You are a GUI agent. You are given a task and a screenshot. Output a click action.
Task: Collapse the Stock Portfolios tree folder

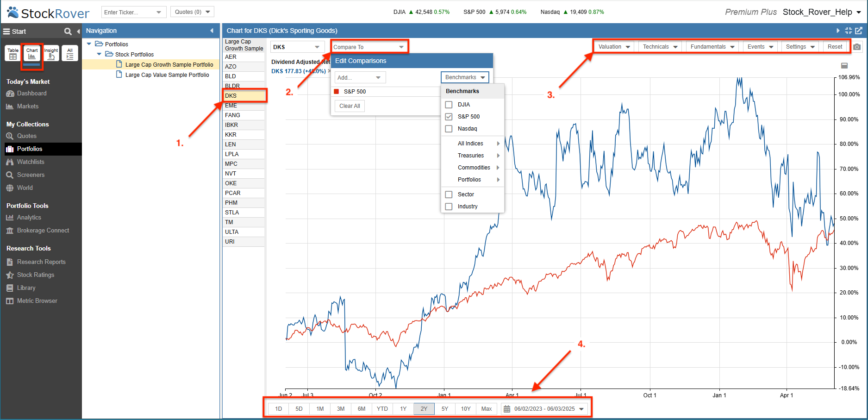coord(99,54)
